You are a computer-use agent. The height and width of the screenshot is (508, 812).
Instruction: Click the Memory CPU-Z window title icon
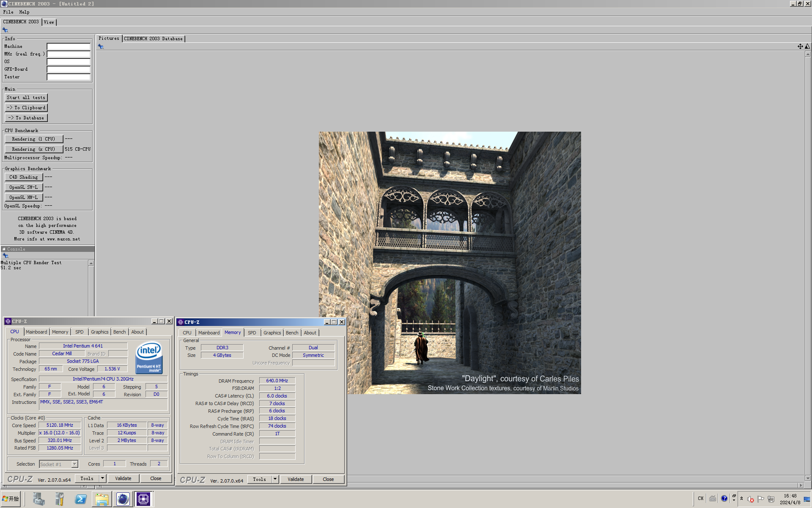point(181,322)
